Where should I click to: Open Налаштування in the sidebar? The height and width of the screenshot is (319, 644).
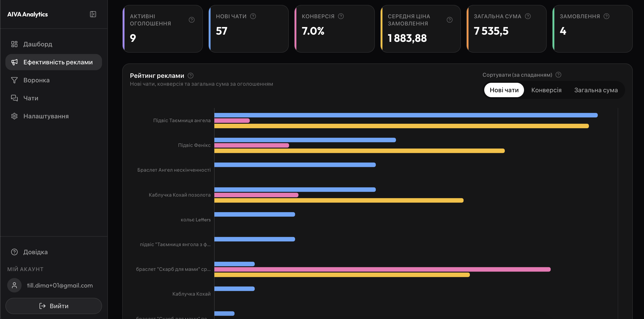click(x=54, y=116)
